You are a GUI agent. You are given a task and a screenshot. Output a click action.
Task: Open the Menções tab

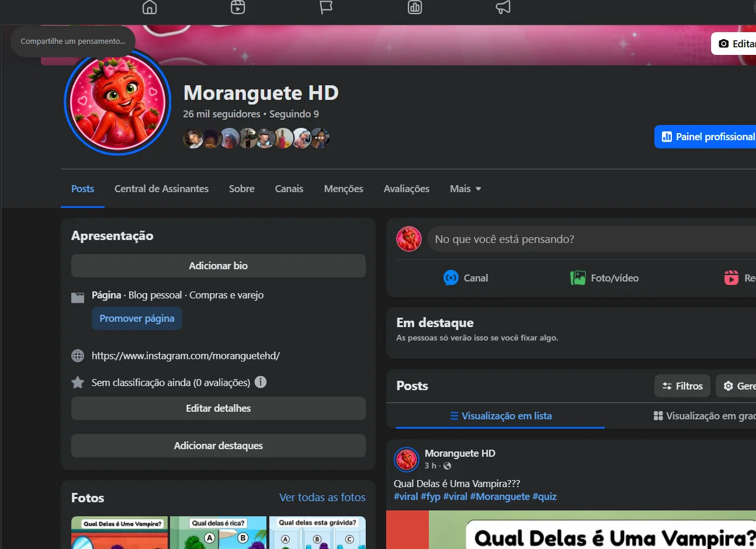click(344, 189)
